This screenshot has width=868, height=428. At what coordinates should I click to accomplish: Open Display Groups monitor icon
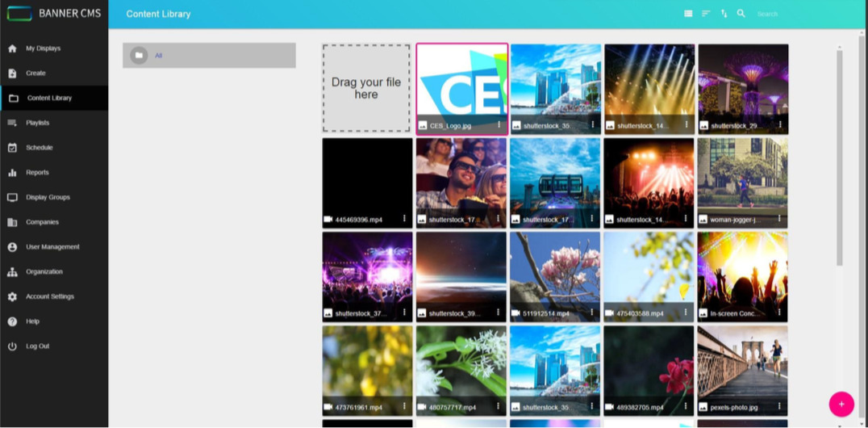pyautogui.click(x=12, y=197)
